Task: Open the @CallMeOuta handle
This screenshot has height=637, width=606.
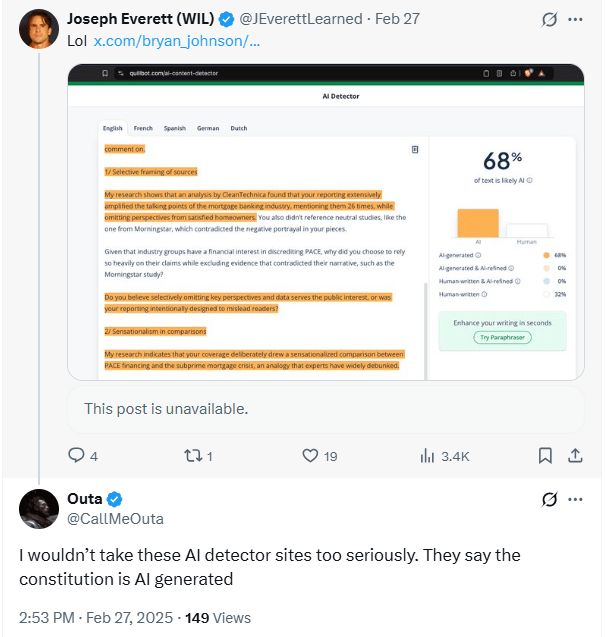Action: [115, 518]
